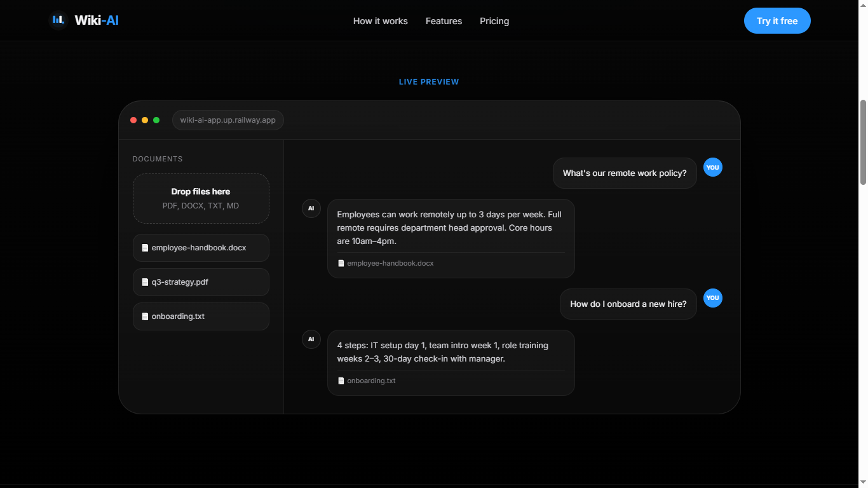The width and height of the screenshot is (868, 488).
Task: Click file icon beside employee-handbook.docx in sidebar
Action: 145,248
